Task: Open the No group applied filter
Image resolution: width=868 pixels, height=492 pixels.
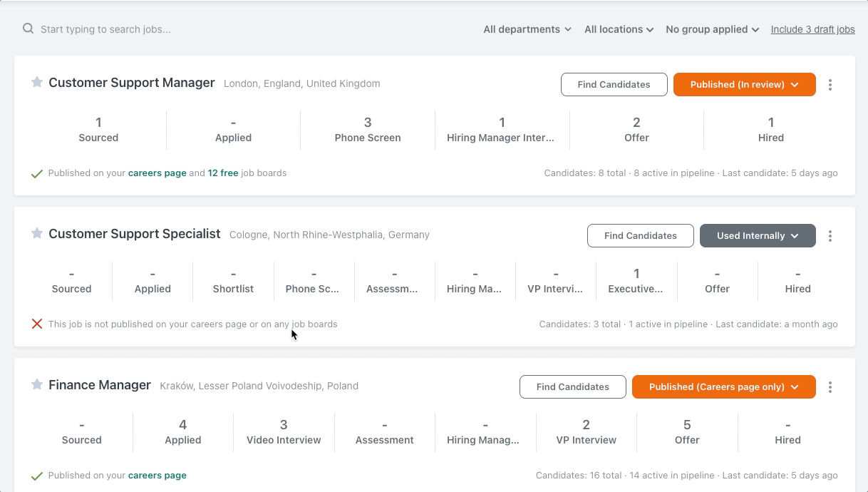Action: [x=712, y=29]
